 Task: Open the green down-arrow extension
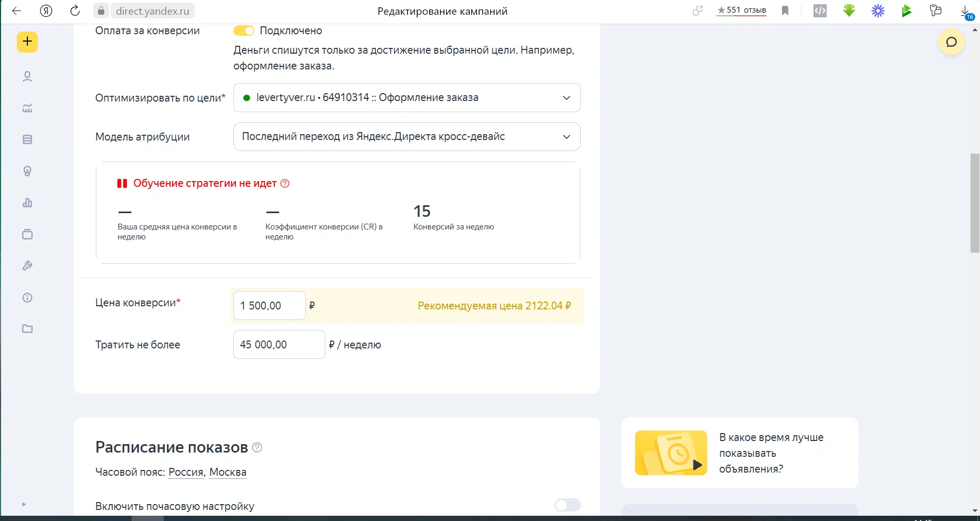click(x=849, y=11)
